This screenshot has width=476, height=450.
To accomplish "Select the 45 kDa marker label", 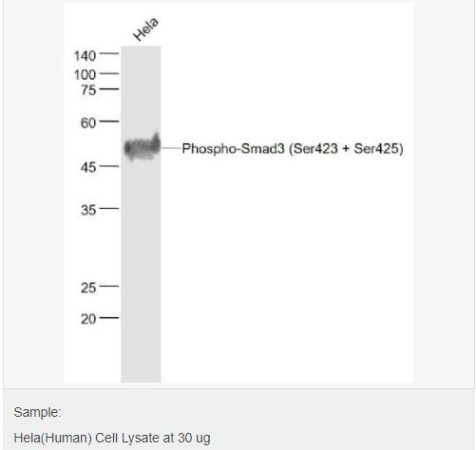I will point(88,167).
